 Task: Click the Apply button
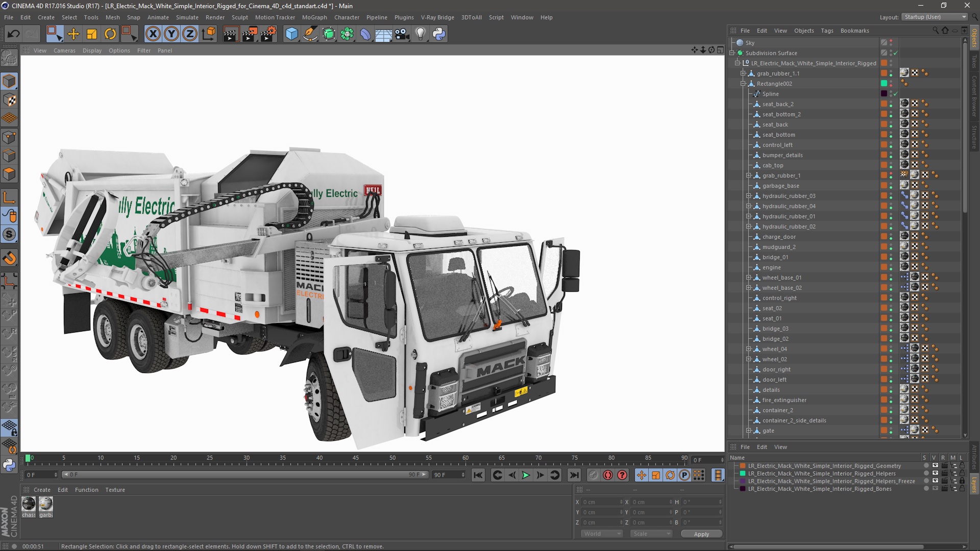(701, 534)
